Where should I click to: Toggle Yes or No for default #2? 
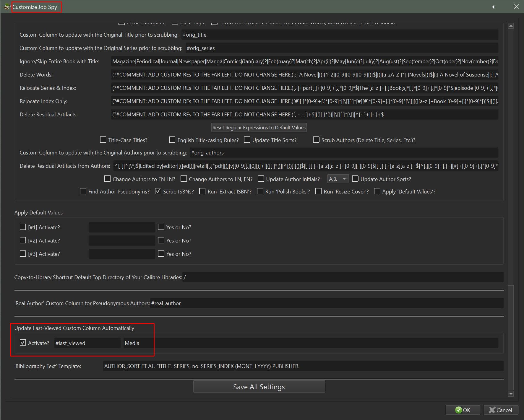tap(161, 240)
